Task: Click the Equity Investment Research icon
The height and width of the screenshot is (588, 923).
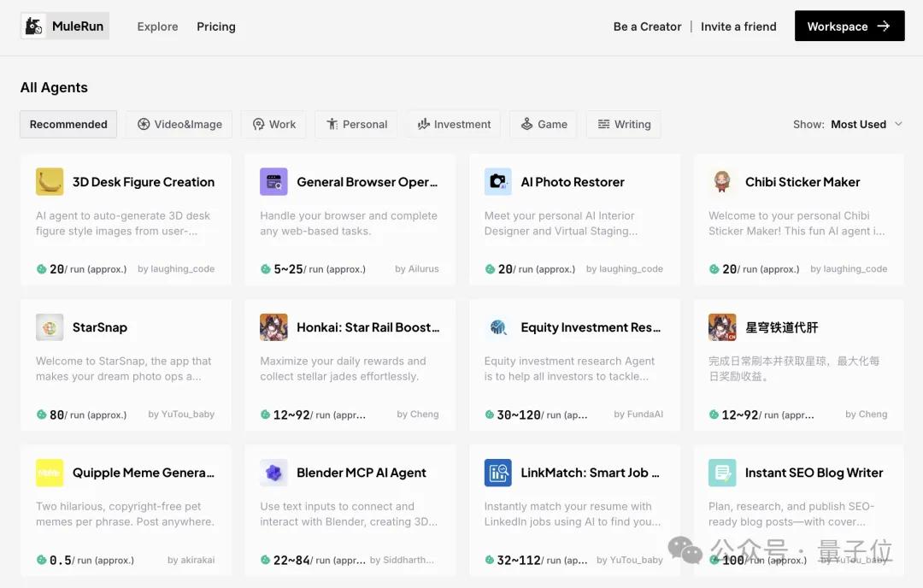Action: pyautogui.click(x=498, y=326)
